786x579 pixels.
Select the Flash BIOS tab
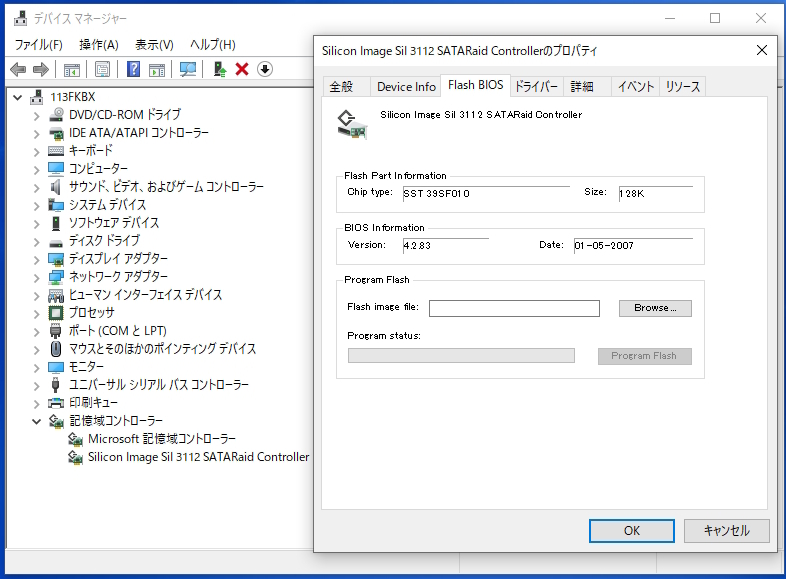(475, 85)
